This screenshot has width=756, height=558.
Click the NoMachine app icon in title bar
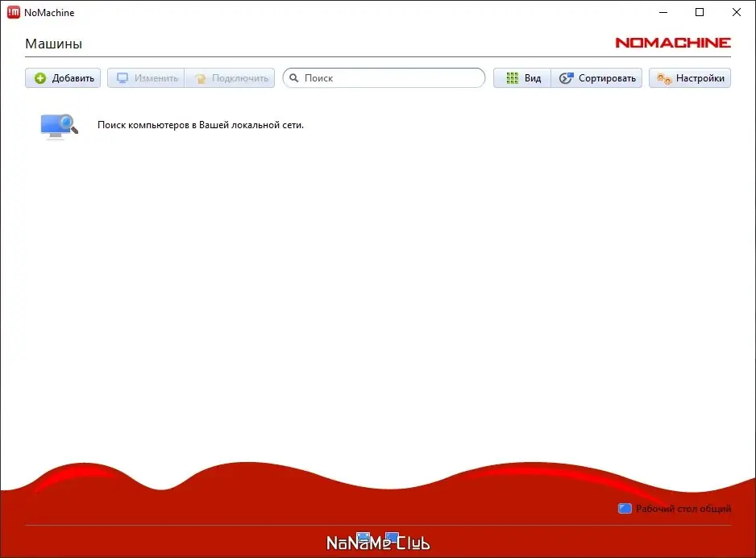point(14,13)
